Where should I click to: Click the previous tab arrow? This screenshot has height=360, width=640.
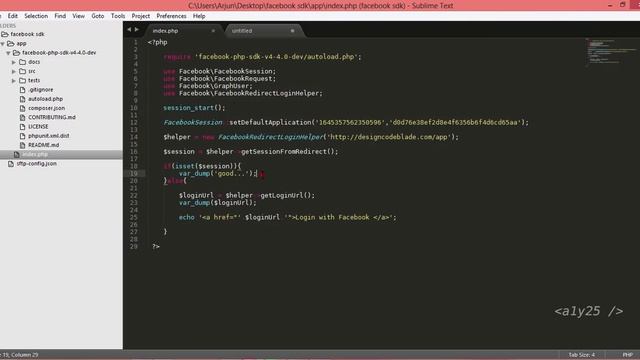tap(129, 29)
